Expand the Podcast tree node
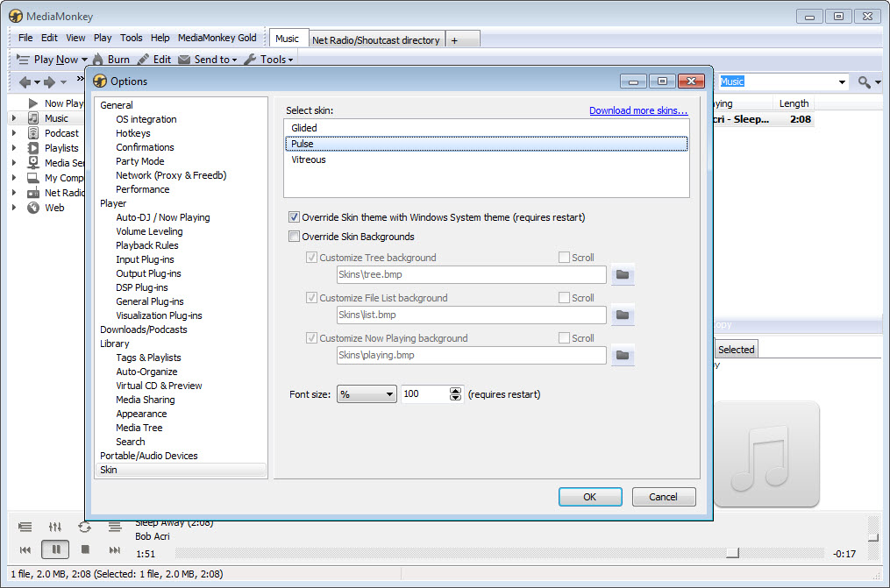 tap(14, 132)
